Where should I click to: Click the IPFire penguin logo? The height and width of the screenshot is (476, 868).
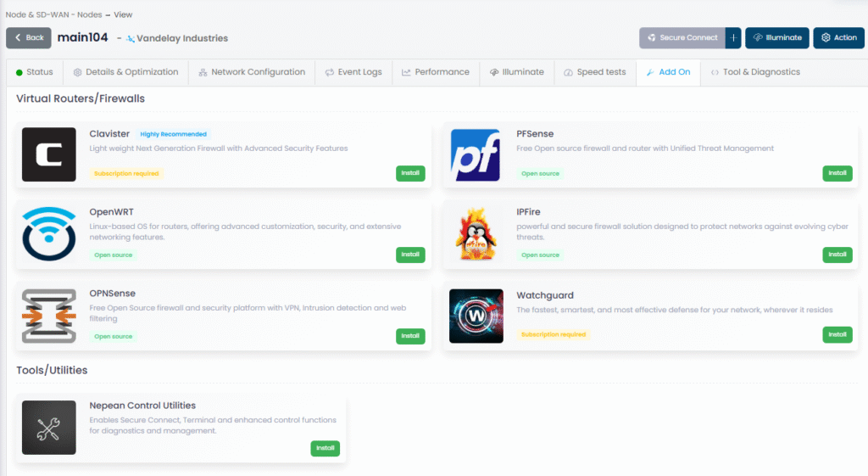tap(475, 232)
